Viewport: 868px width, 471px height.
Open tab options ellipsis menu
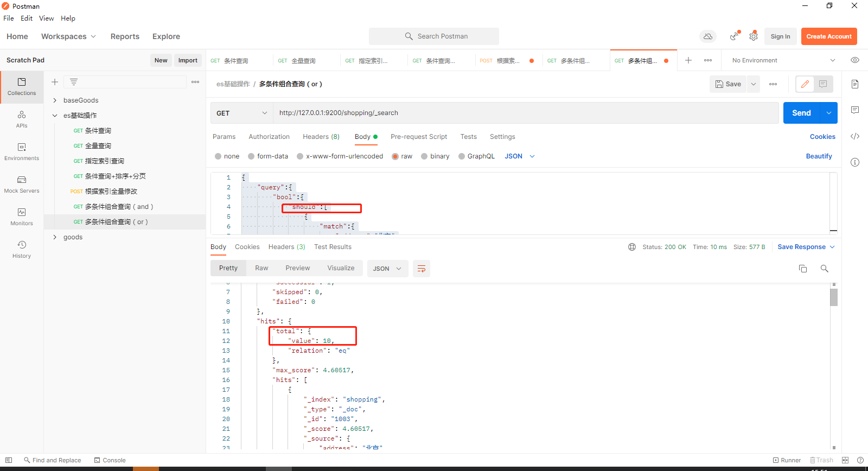(708, 60)
